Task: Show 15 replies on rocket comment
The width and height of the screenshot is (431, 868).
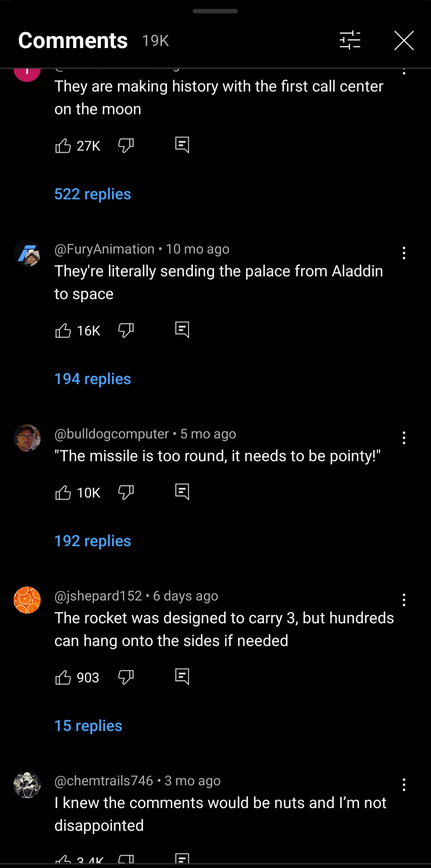Action: click(88, 725)
